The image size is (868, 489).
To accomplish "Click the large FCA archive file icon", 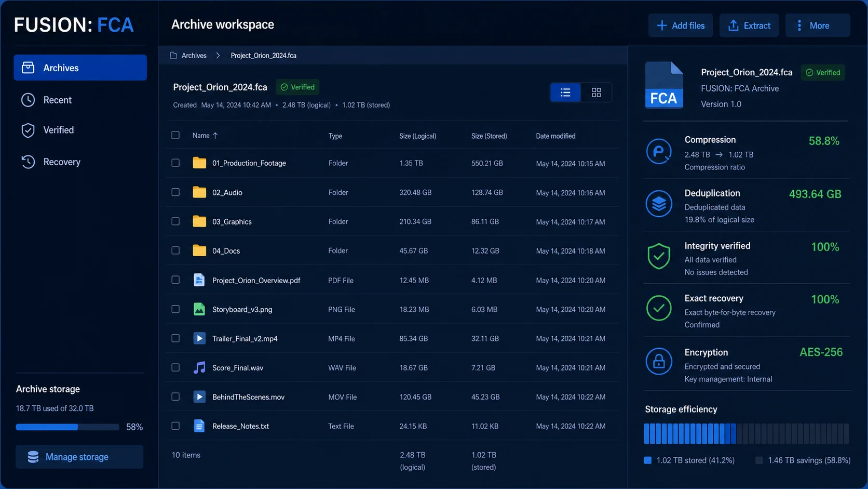I will [664, 85].
